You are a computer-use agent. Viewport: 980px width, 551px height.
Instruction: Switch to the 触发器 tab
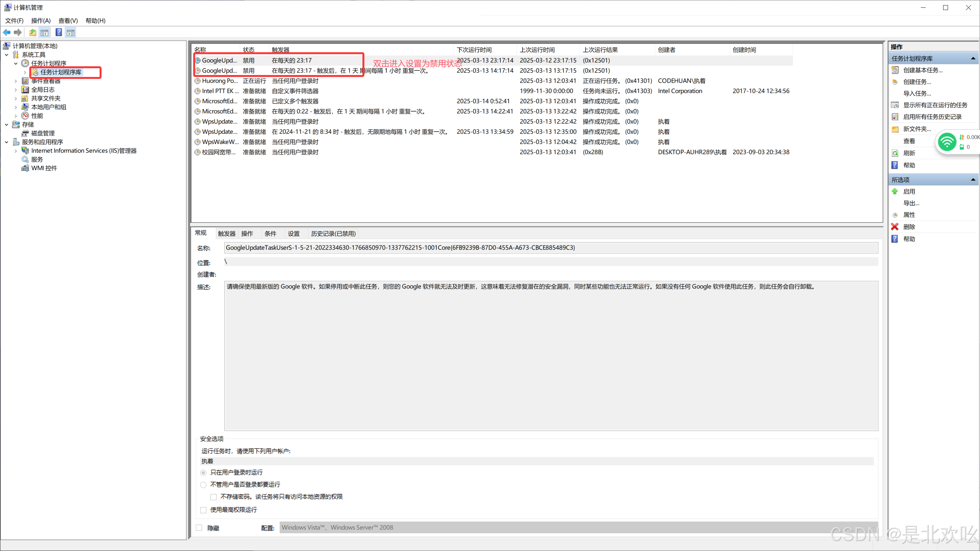coord(226,234)
